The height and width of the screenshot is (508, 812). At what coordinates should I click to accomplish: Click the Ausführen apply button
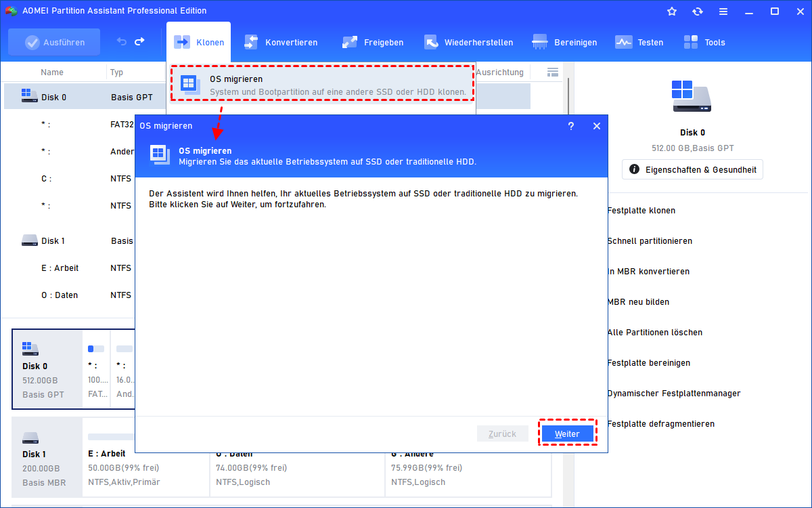coord(54,42)
